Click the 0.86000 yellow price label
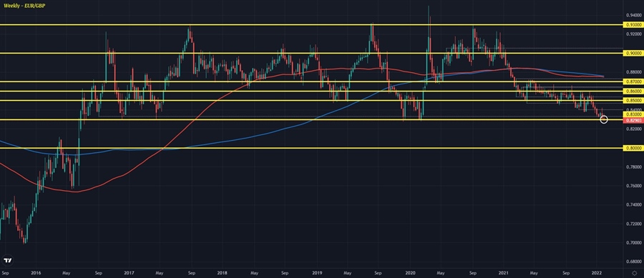 pos(633,91)
